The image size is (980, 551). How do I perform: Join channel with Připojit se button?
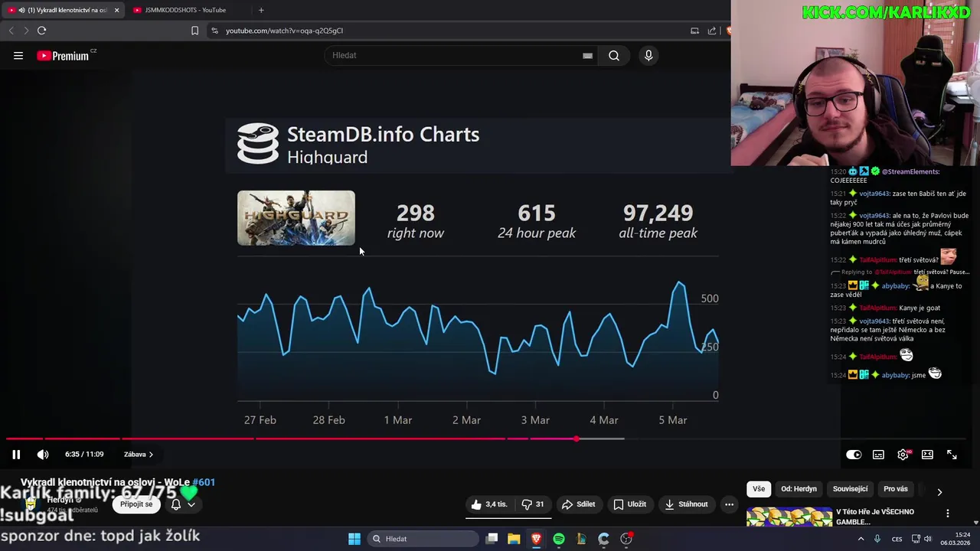pos(136,504)
